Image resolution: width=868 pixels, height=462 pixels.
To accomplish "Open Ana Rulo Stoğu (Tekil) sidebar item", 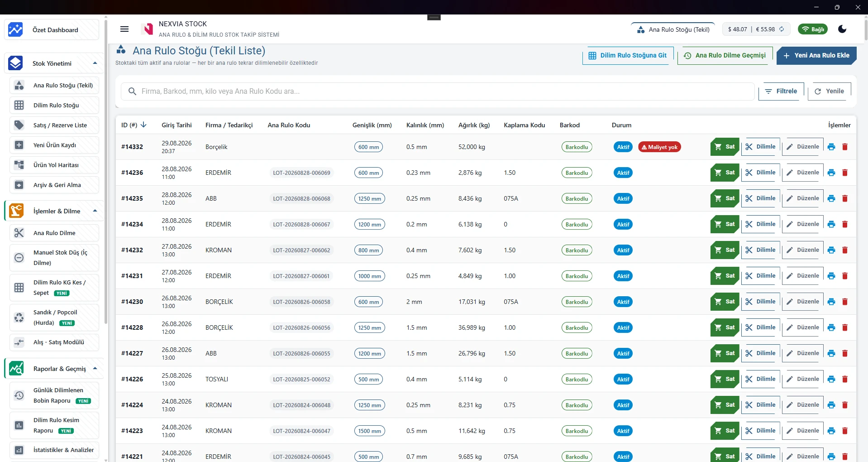I will click(x=54, y=85).
